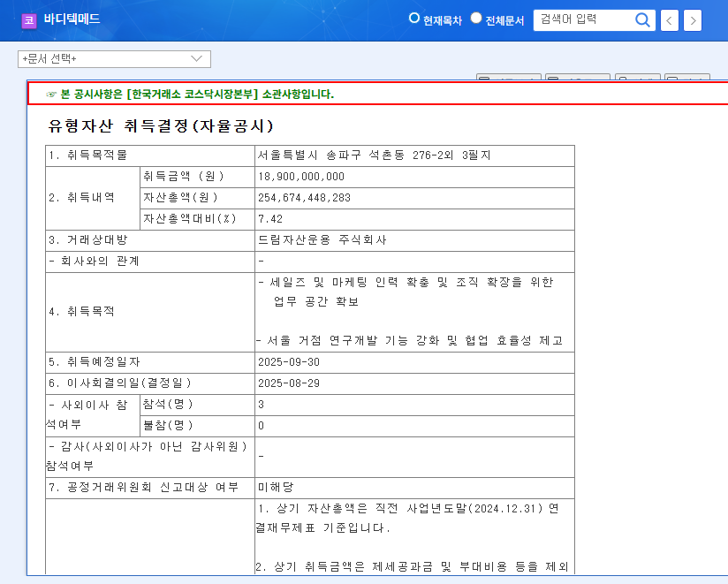Viewport: 728px width, 584px height.
Task: Select the 현재목차 radio option
Action: click(x=413, y=18)
